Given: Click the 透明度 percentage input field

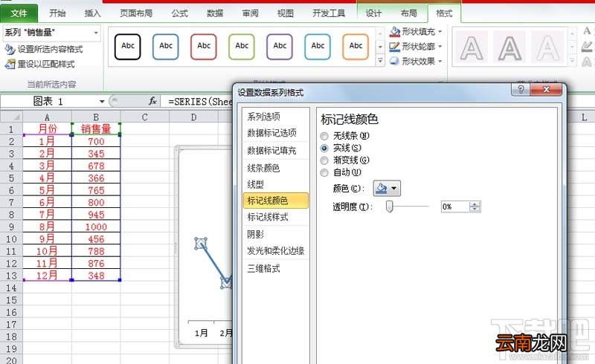Looking at the screenshot, I should click(455, 207).
